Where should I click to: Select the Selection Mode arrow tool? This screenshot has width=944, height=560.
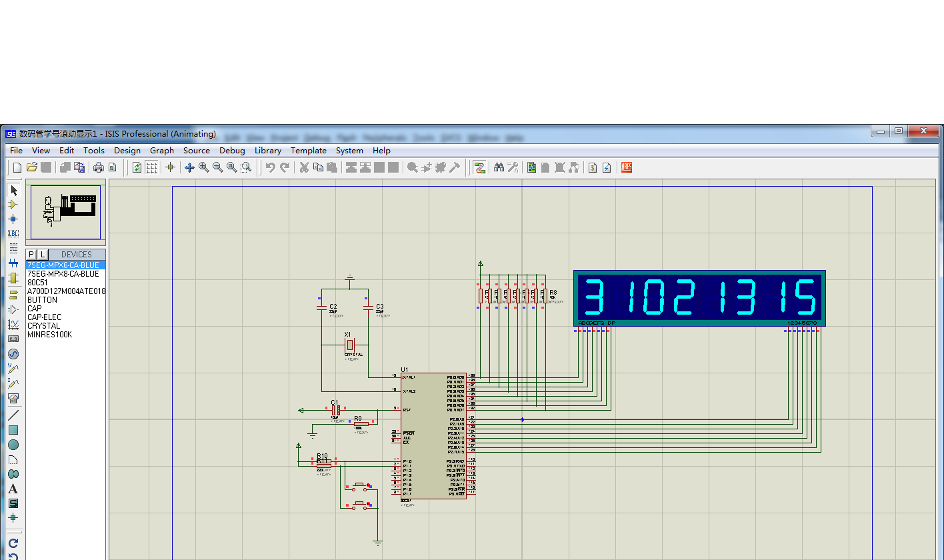(13, 190)
